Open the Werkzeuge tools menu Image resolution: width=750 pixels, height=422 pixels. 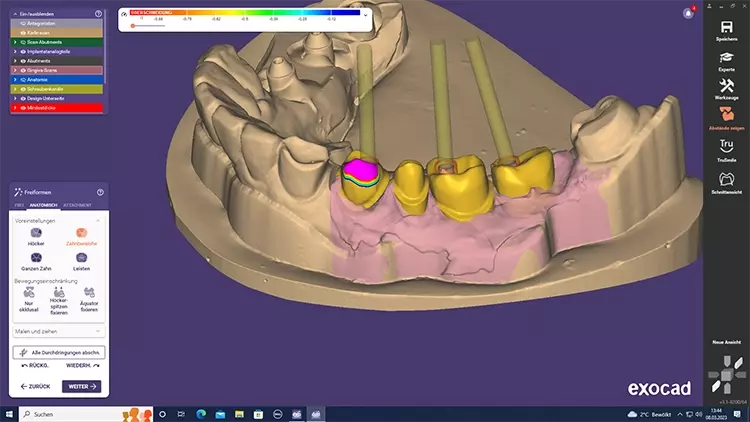click(727, 90)
